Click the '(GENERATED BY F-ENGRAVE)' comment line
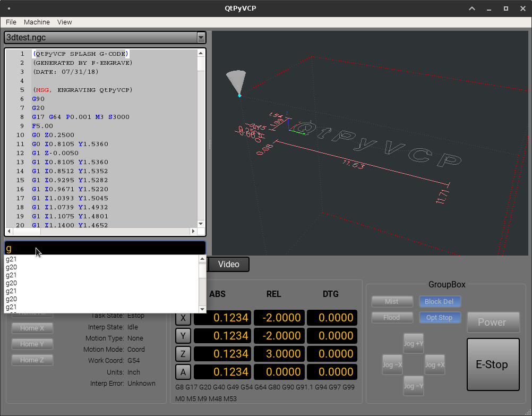532x416 pixels. click(82, 63)
